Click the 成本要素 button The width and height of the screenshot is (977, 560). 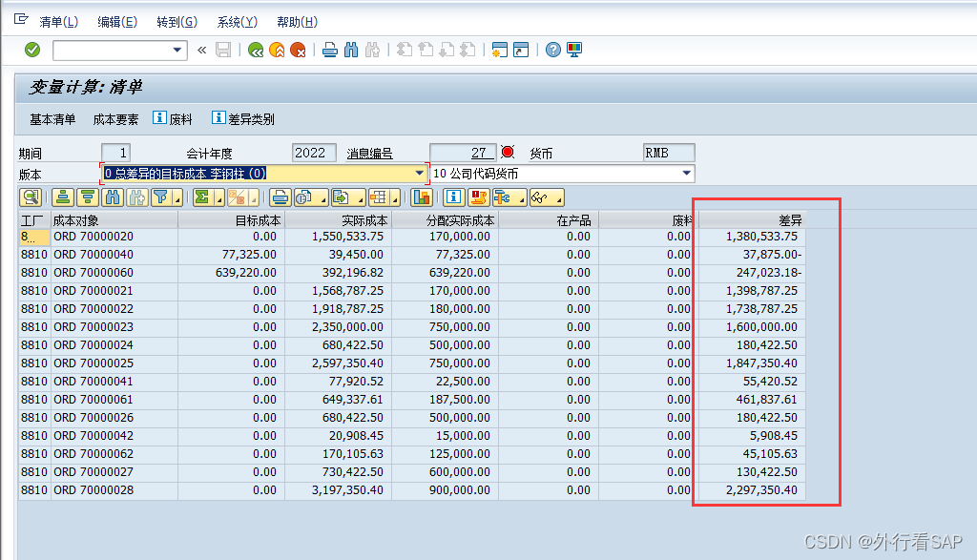tap(115, 119)
